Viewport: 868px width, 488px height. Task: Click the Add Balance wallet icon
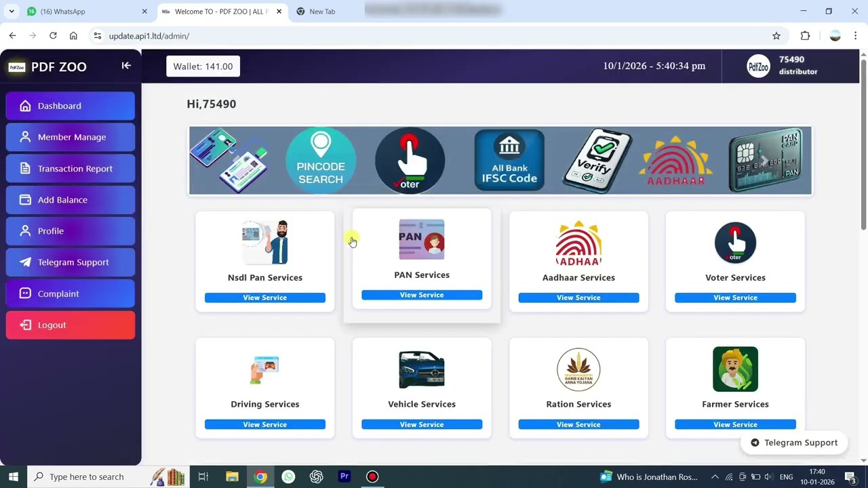coord(25,200)
